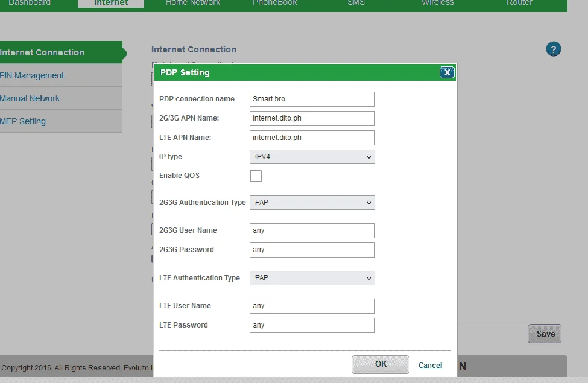588x383 pixels.
Task: Expand 2G3G Authentication Type dropdown
Action: point(312,203)
